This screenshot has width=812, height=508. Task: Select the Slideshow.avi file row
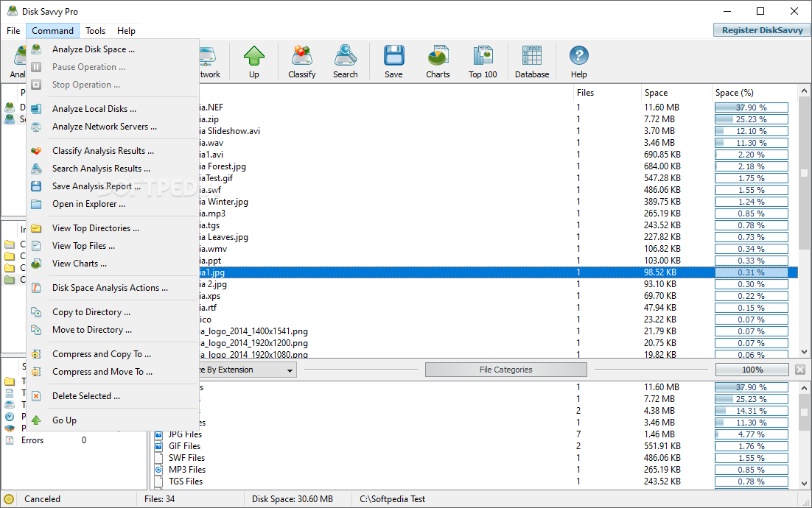point(498,131)
